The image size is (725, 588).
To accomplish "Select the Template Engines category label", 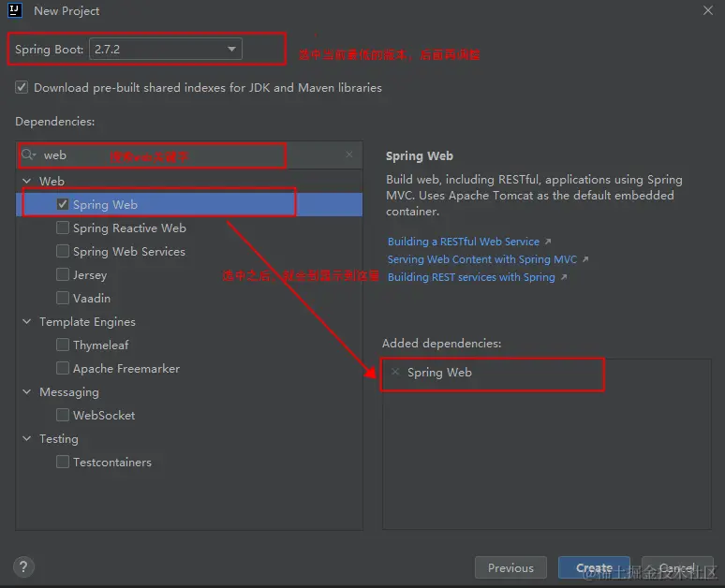I will (x=87, y=321).
